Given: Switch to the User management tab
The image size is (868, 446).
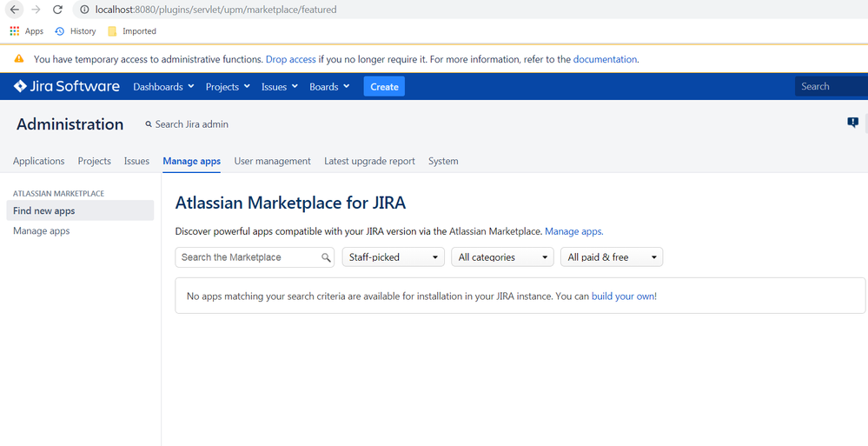Looking at the screenshot, I should (272, 161).
